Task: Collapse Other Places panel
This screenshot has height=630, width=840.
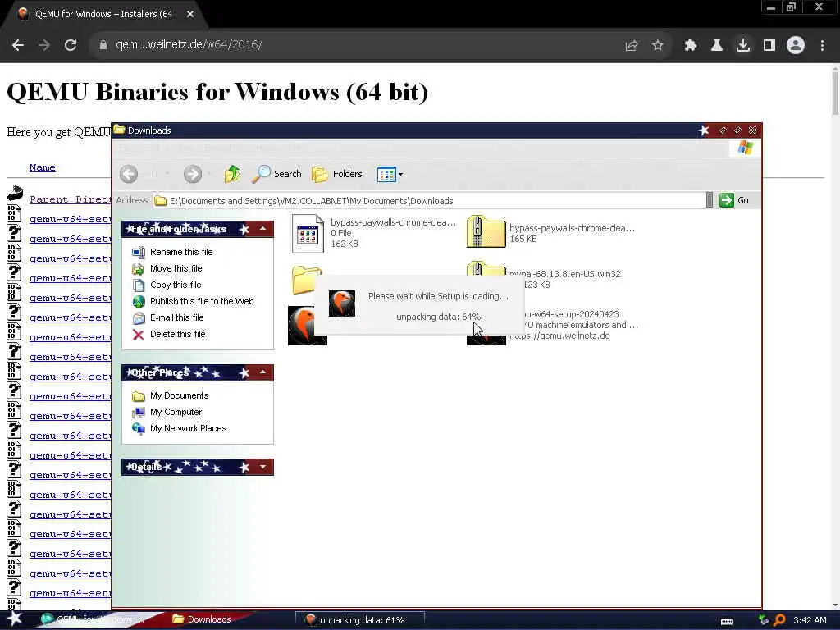Action: click(x=263, y=372)
